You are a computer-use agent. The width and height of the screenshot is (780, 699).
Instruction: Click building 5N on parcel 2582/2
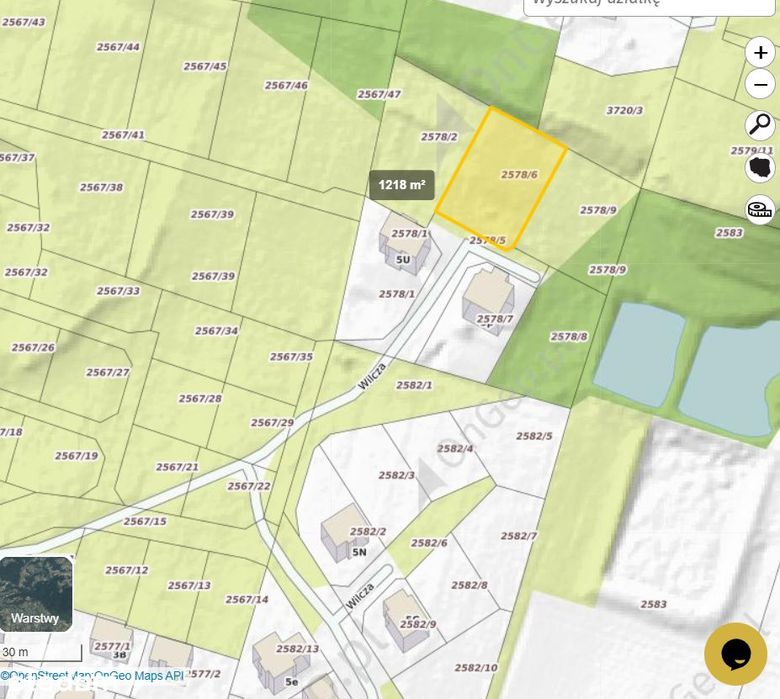(344, 532)
